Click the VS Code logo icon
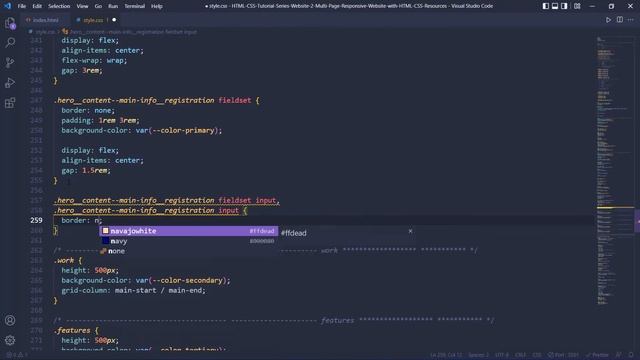This screenshot has height=360, width=640. (x=7, y=6)
